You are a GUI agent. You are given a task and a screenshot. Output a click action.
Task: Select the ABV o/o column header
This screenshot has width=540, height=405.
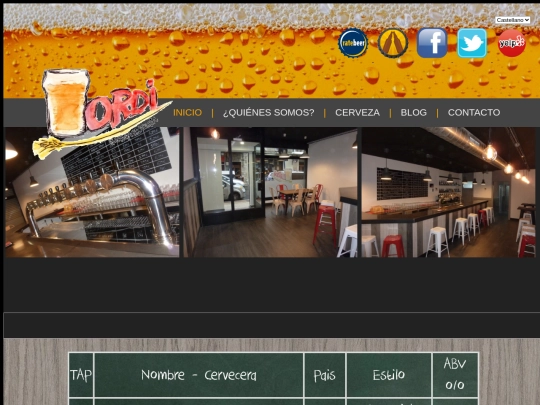[x=455, y=375]
